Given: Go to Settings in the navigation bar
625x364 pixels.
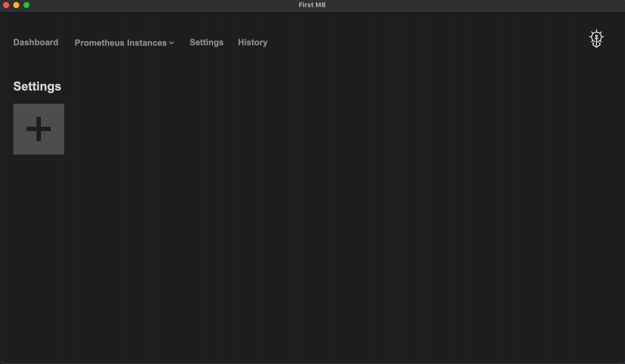Looking at the screenshot, I should click(x=206, y=42).
